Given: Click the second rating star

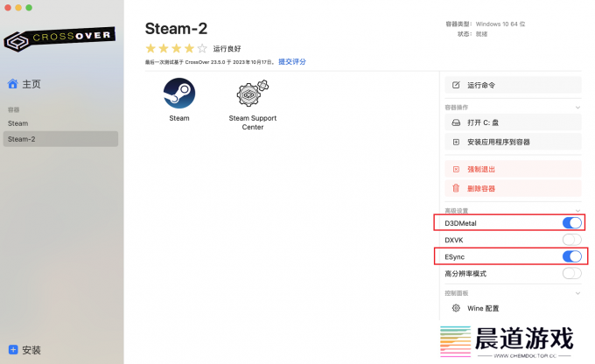Looking at the screenshot, I should coord(164,48).
